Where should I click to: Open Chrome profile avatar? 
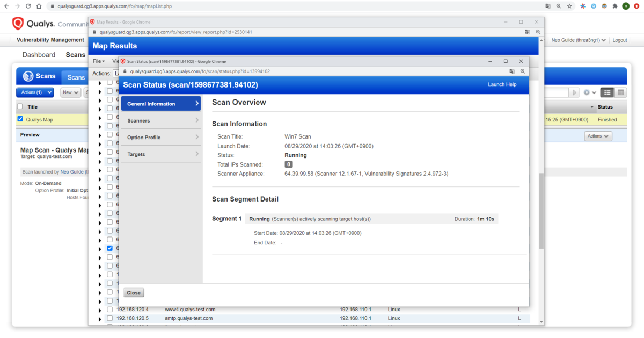pos(626,6)
